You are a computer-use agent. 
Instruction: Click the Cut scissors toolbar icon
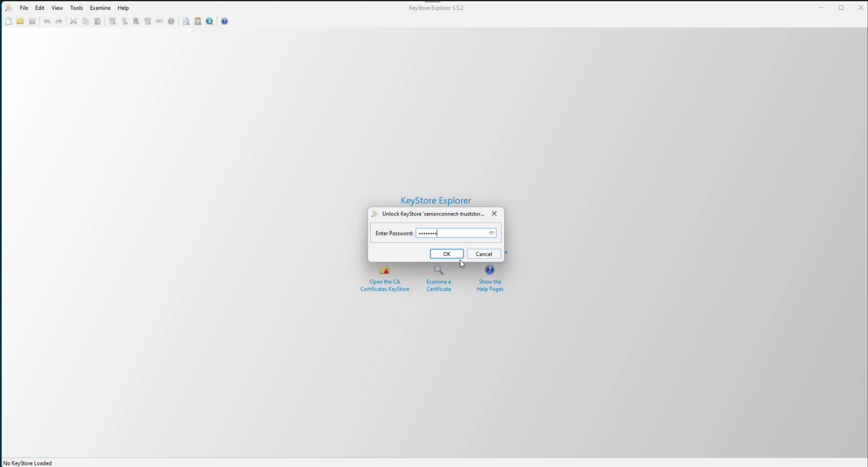74,21
